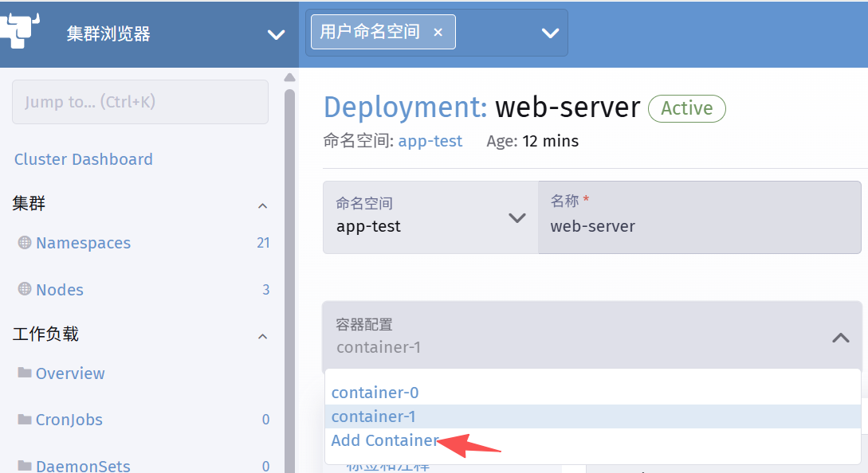Screen dimensions: 868x473
Task: Expand the namespace filter dropdown chevron
Action: click(x=550, y=33)
